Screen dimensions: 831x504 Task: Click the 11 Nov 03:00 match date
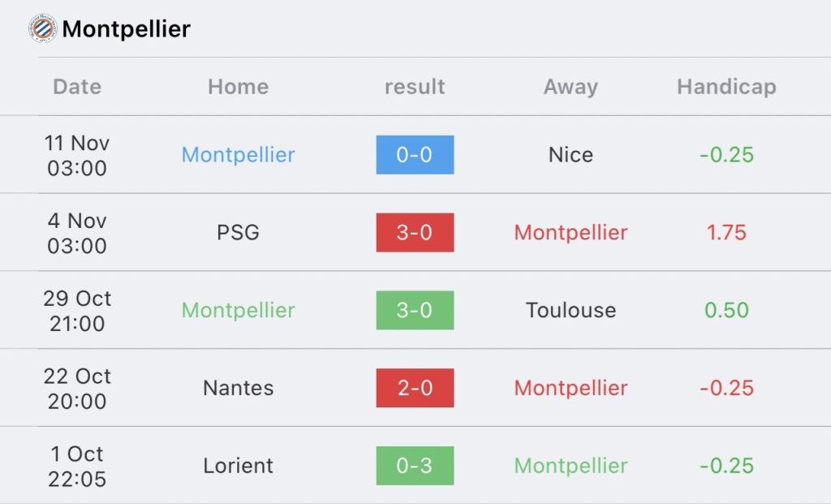77,155
